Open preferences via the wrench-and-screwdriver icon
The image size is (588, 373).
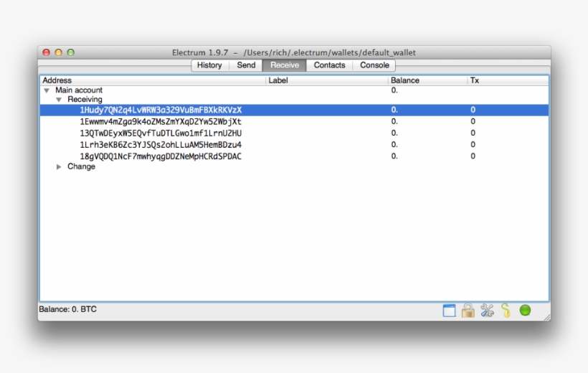pos(488,311)
